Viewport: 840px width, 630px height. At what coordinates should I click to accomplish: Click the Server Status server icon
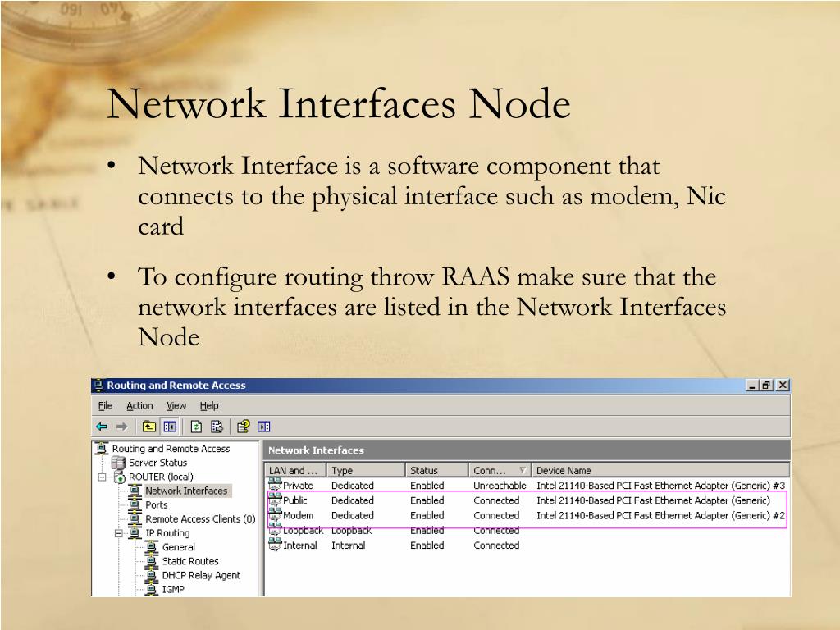pyautogui.click(x=118, y=463)
